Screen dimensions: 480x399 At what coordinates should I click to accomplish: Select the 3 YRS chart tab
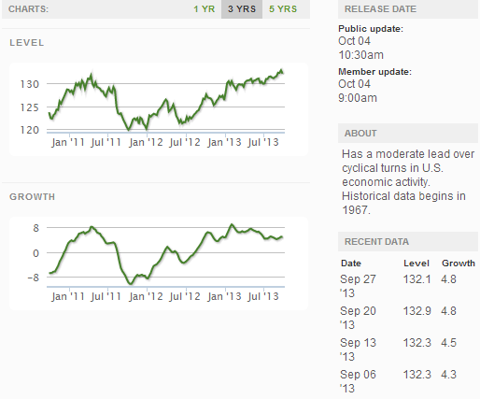(x=242, y=9)
